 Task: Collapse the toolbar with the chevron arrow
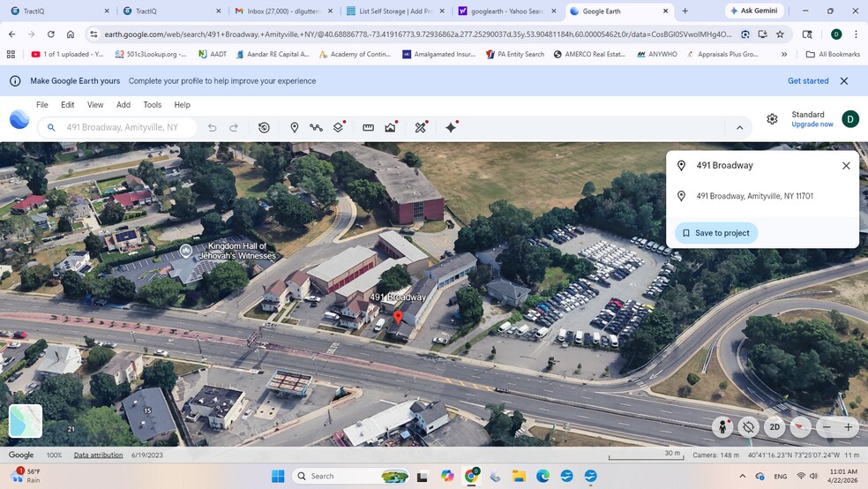[x=739, y=127]
